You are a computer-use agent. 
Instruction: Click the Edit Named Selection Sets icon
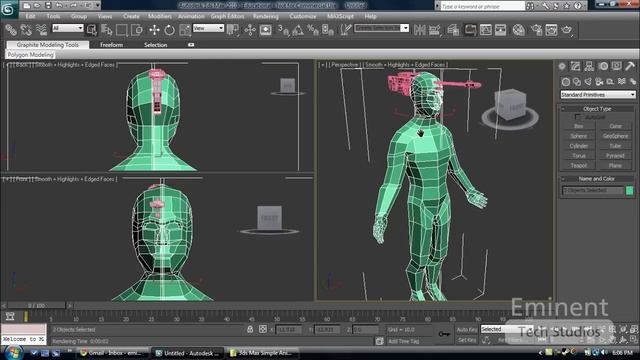[346, 30]
